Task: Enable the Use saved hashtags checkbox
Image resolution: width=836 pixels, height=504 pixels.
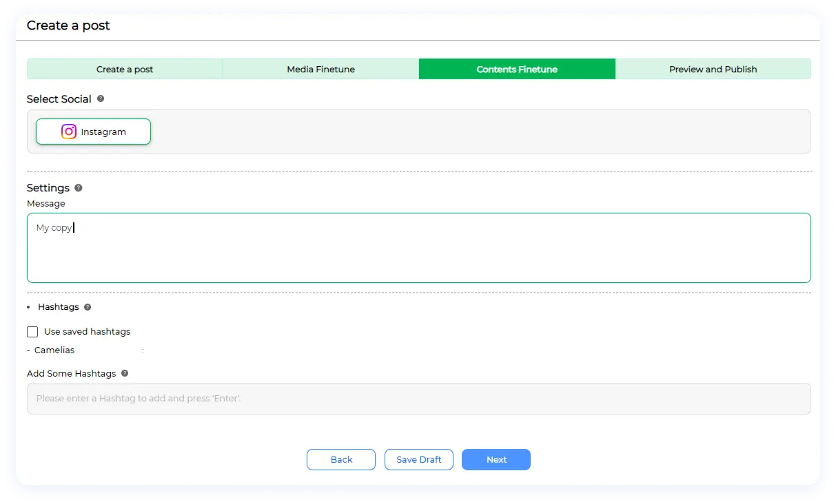Action: click(32, 332)
